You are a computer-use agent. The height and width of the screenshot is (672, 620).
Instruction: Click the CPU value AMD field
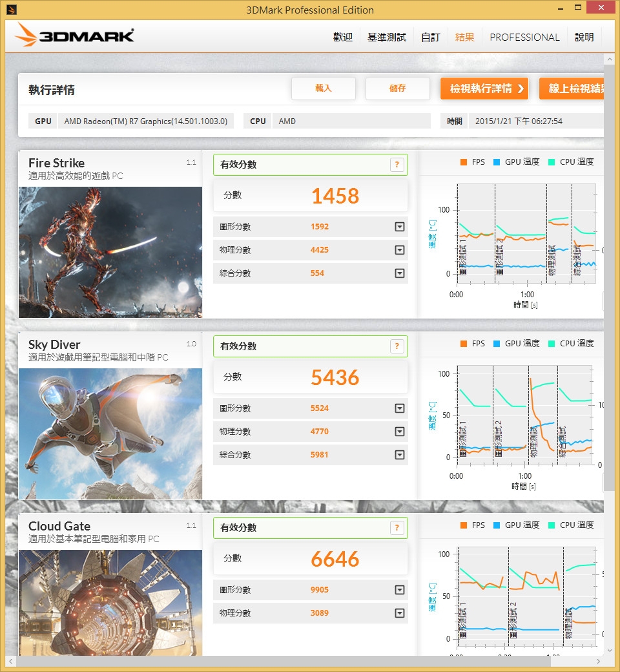click(x=351, y=121)
